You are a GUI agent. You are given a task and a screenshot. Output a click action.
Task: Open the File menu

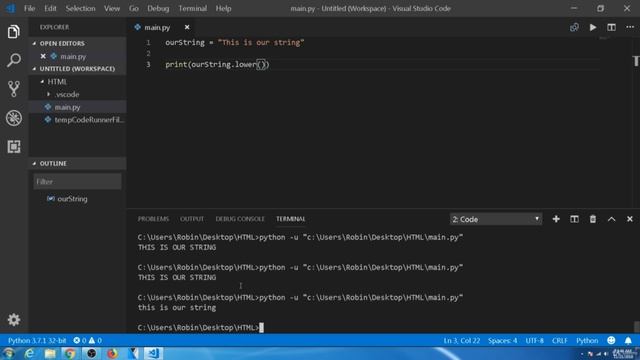click(x=29, y=8)
